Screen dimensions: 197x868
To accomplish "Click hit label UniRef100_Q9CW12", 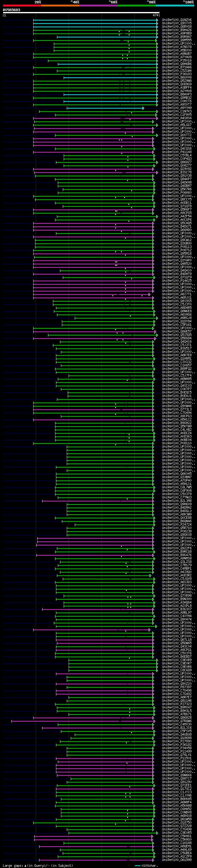I will [176, 240].
